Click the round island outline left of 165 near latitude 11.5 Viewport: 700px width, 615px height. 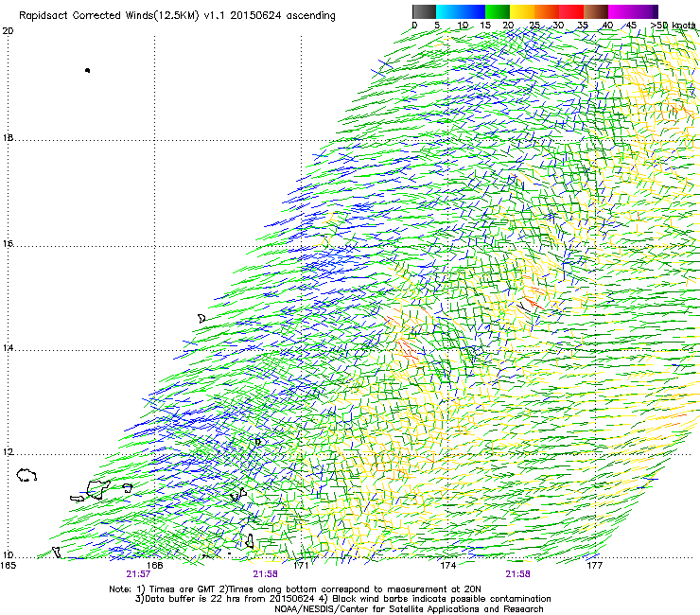(26, 475)
